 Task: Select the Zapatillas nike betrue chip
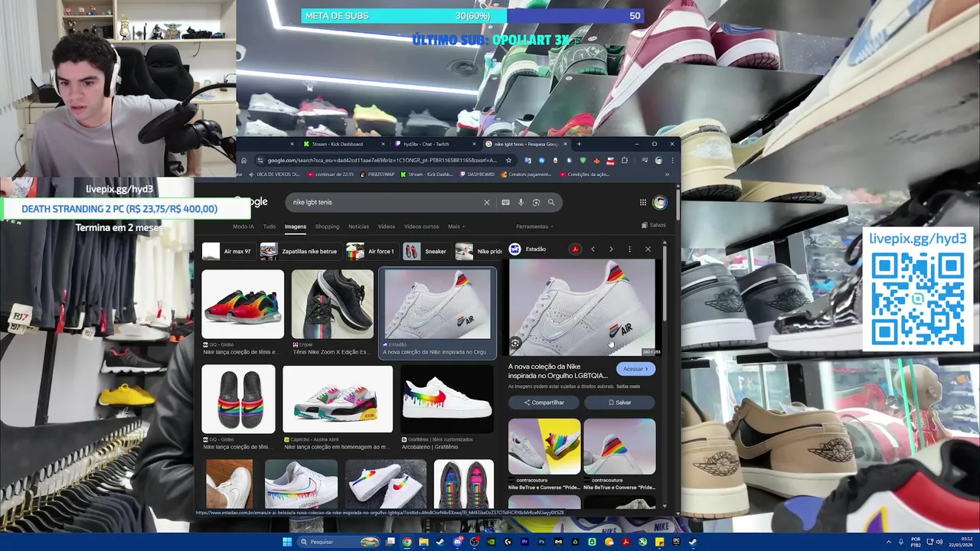click(299, 251)
